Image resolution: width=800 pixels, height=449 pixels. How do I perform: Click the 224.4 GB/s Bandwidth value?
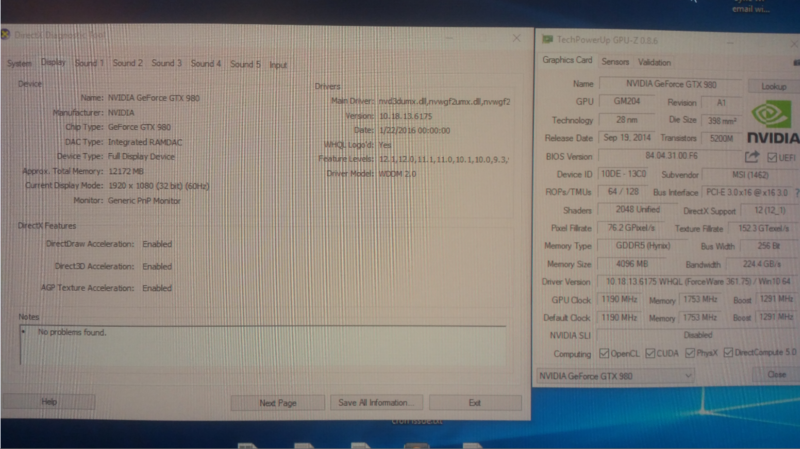point(762,264)
